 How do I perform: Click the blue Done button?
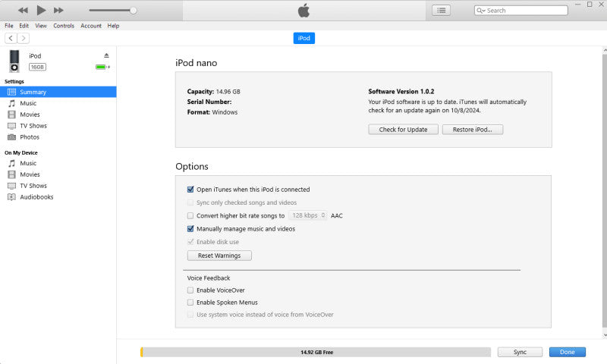567,352
